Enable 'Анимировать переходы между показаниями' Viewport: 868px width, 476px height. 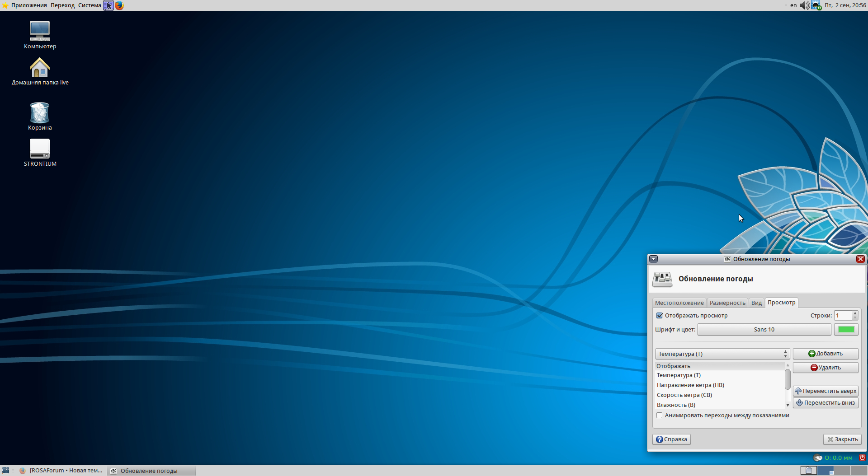tap(660, 415)
